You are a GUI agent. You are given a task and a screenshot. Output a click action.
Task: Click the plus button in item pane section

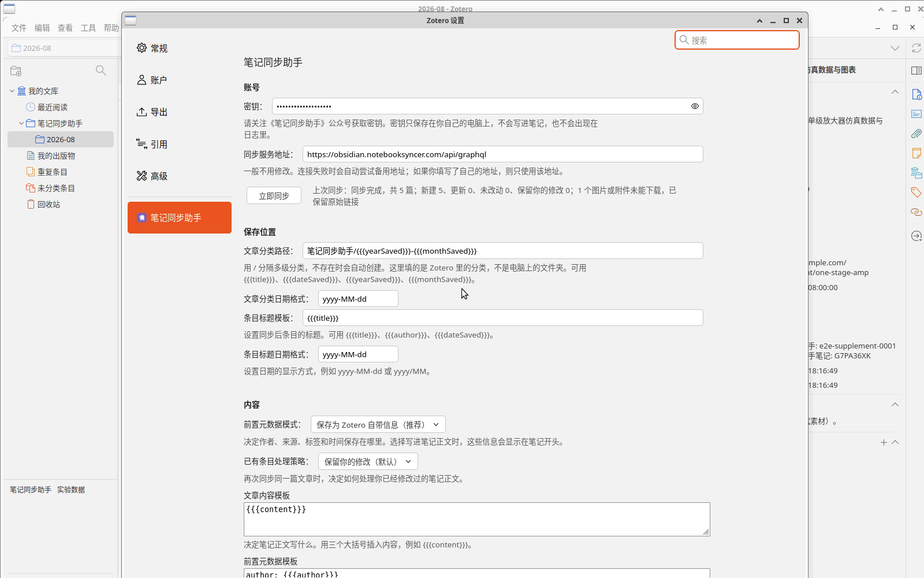pos(884,442)
